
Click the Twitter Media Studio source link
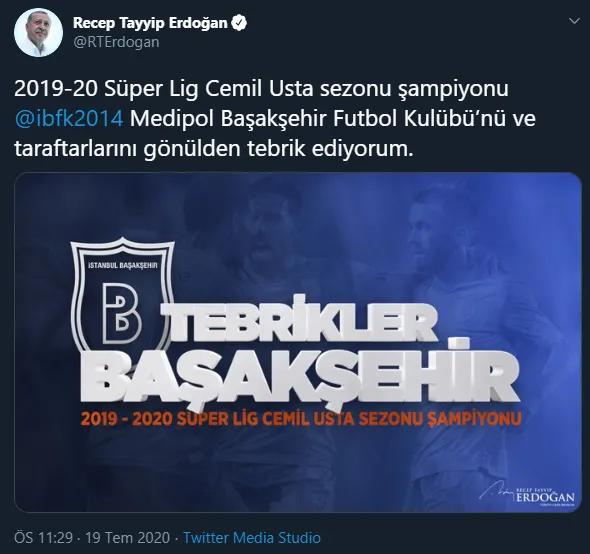pyautogui.click(x=252, y=537)
